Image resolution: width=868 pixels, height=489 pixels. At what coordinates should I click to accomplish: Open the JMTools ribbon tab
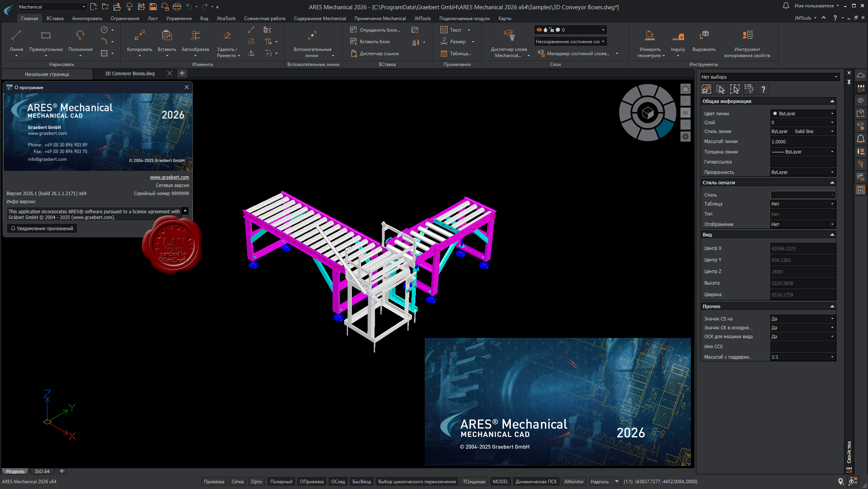point(422,18)
